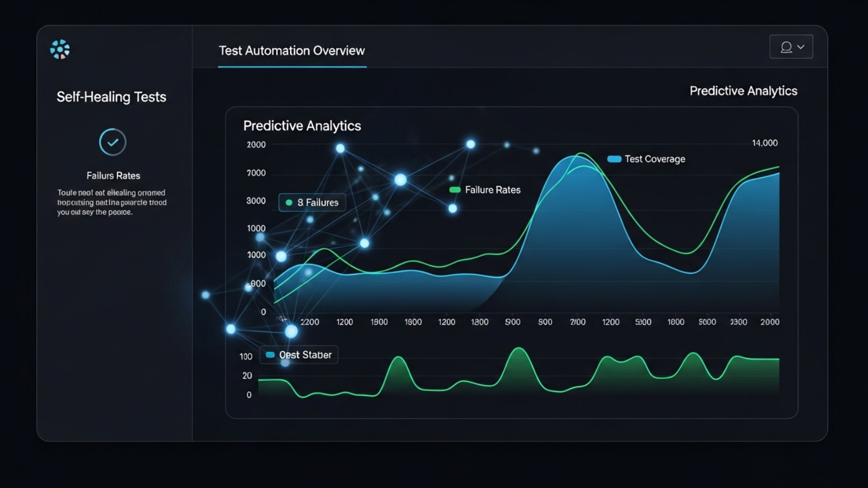
Task: Open the Self-Healing Tests sidebar section
Action: (x=112, y=97)
